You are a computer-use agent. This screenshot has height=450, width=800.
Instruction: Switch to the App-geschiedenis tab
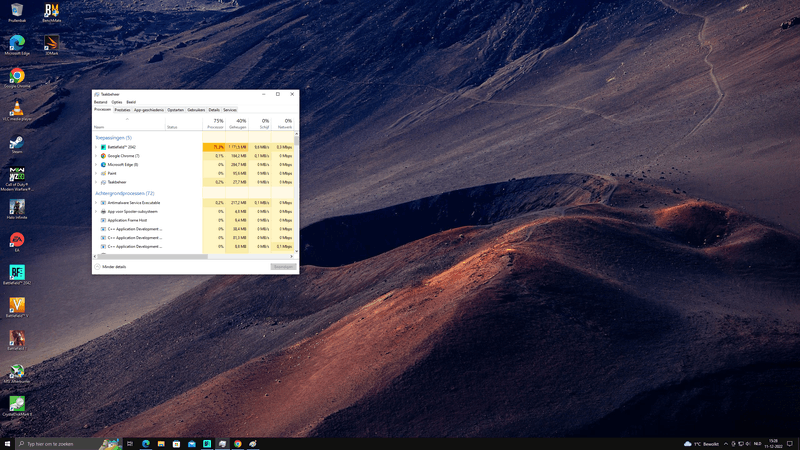pos(149,110)
